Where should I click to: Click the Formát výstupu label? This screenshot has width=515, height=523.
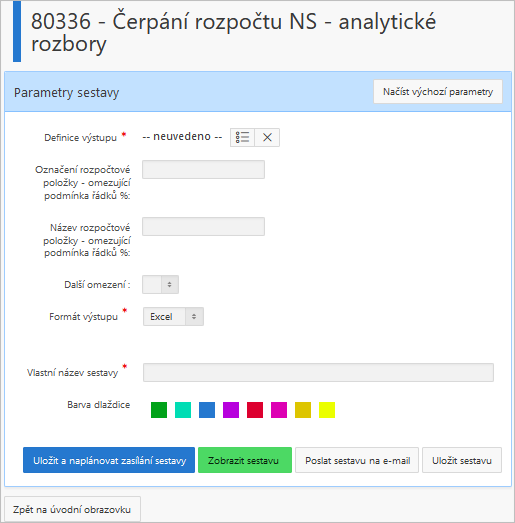coord(83,317)
